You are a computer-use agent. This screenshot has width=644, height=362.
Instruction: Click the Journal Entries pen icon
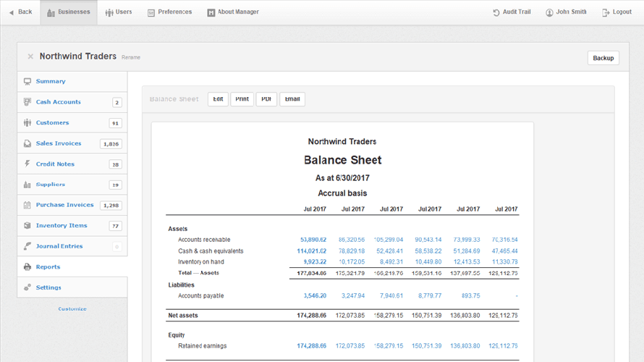[27, 246]
